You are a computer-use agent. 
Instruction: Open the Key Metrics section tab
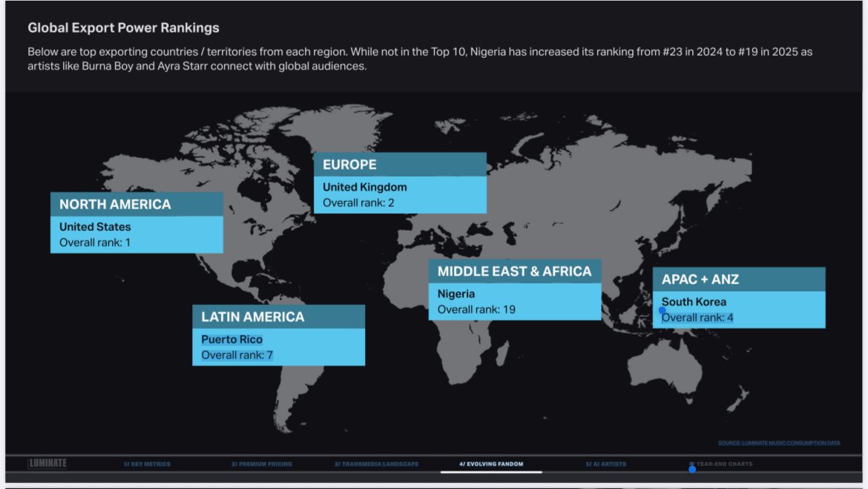pyautogui.click(x=147, y=464)
